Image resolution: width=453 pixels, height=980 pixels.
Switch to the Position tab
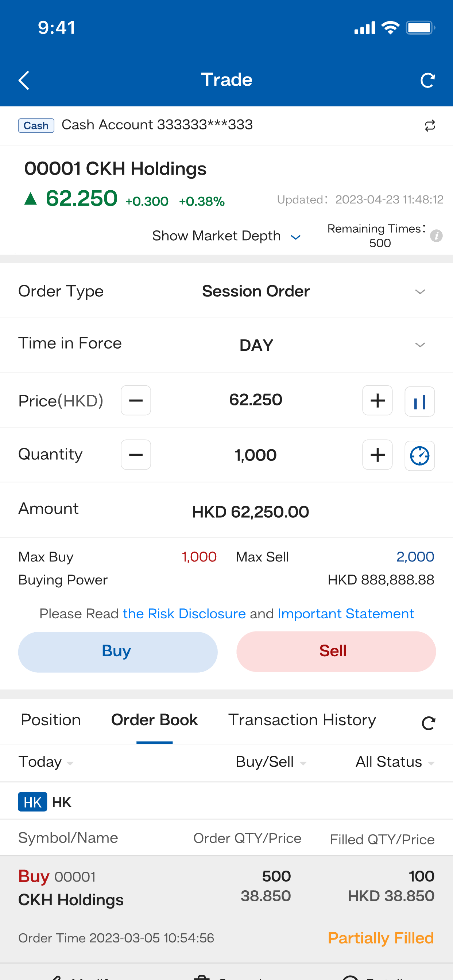click(x=51, y=720)
